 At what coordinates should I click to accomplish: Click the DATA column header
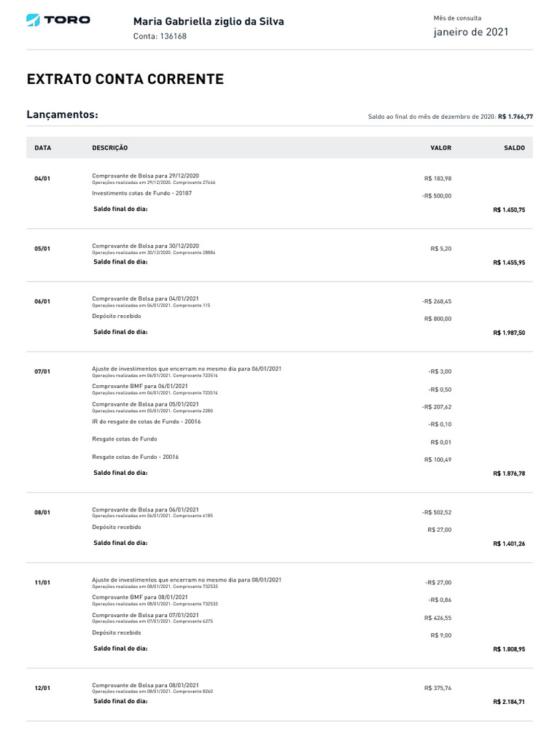click(43, 148)
